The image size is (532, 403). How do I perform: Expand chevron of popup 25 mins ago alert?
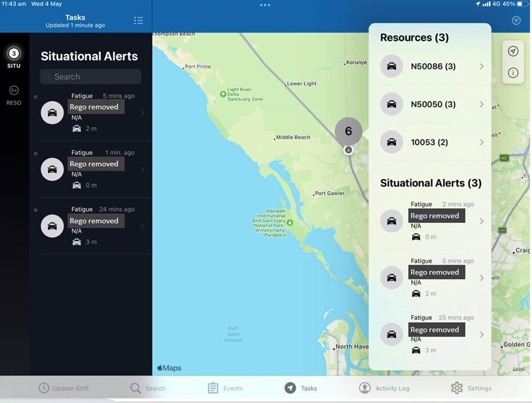(482, 335)
